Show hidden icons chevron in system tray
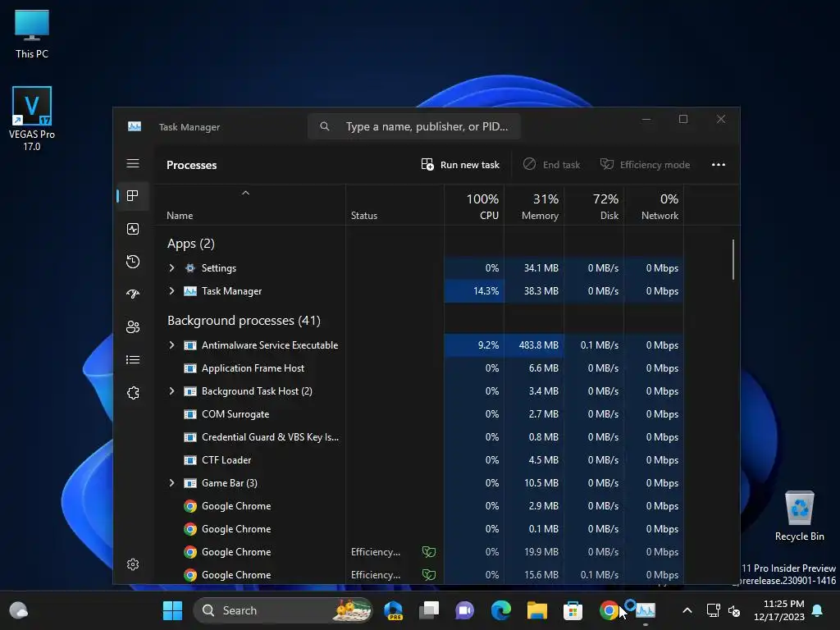This screenshot has width=840, height=630. 687,610
